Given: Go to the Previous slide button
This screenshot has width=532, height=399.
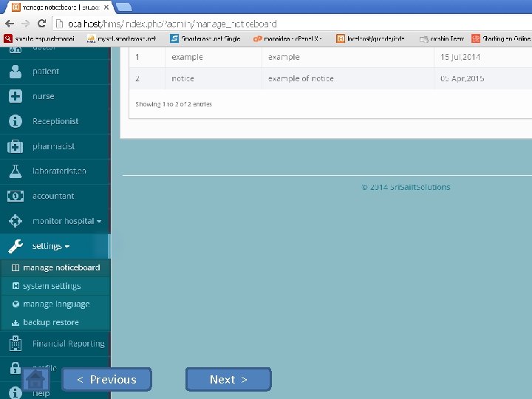Looking at the screenshot, I should pyautogui.click(x=107, y=379).
